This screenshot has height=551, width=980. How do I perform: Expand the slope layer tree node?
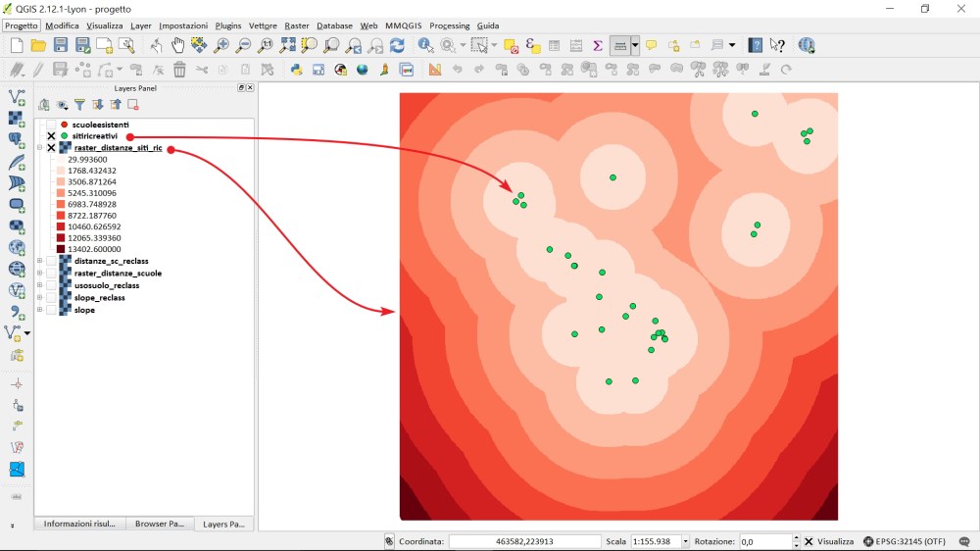pyautogui.click(x=39, y=310)
